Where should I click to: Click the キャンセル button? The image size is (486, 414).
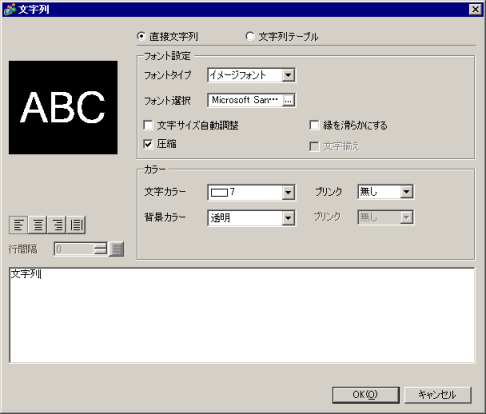point(437,395)
